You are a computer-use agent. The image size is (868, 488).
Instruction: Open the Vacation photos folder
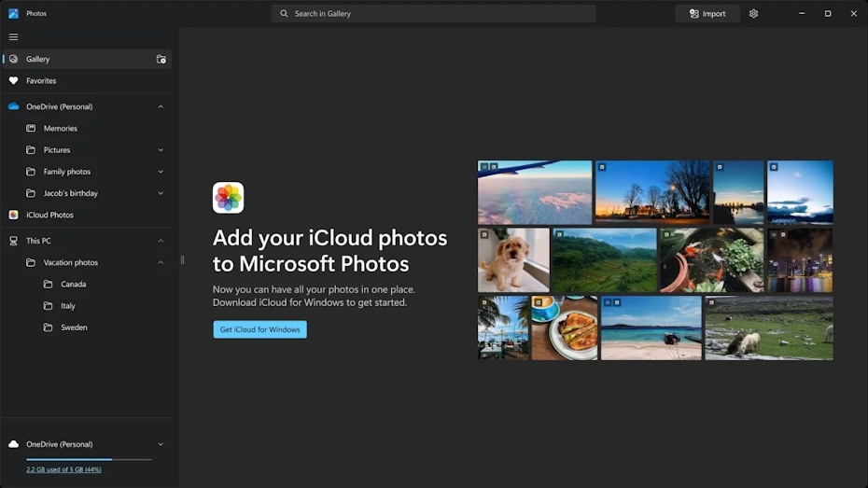point(87,262)
